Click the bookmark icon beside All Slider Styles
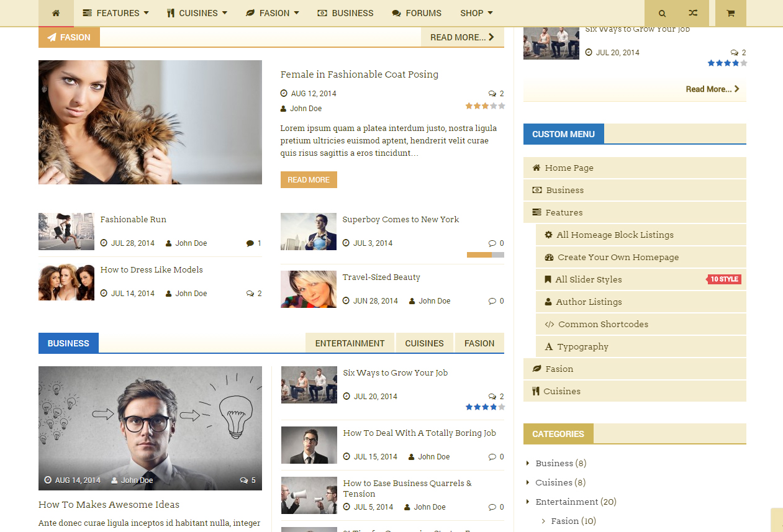Viewport: 783px width, 532px height. (548, 279)
